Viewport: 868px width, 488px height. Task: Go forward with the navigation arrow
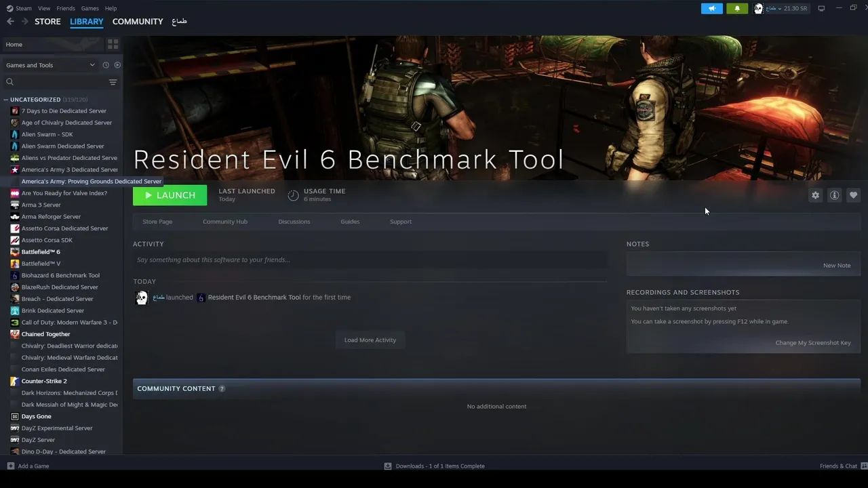point(24,22)
